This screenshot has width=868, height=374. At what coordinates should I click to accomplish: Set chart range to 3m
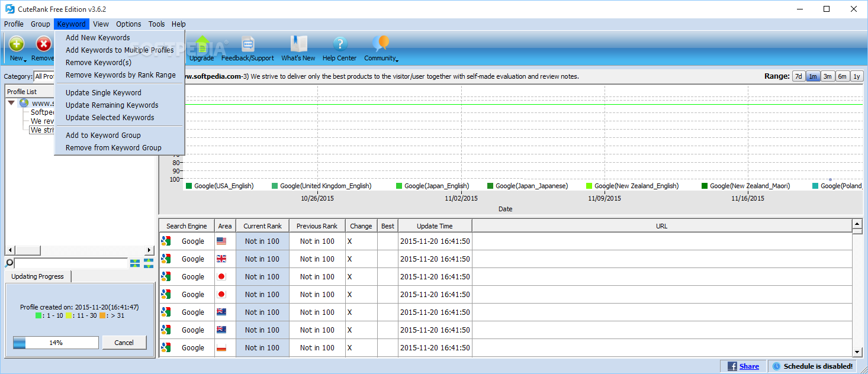pyautogui.click(x=827, y=76)
